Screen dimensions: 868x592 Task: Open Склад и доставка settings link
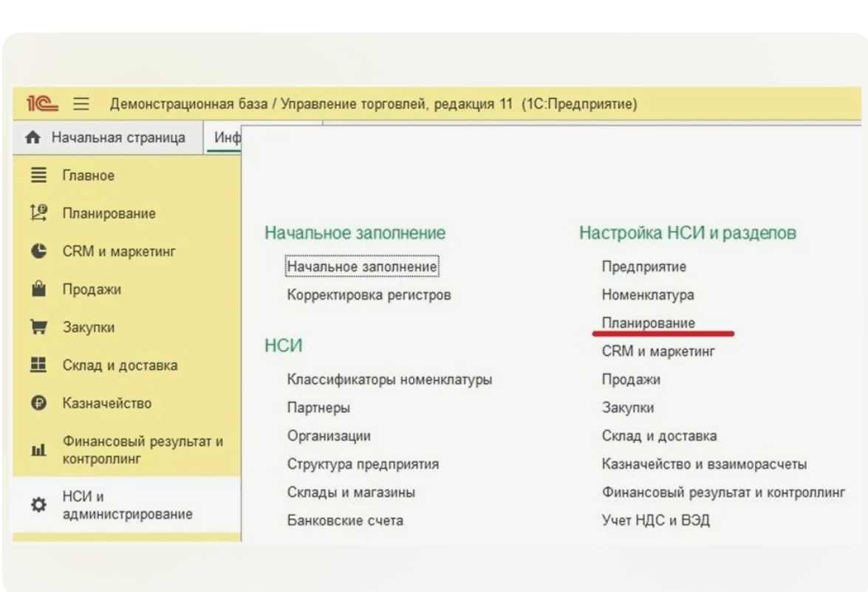659,436
